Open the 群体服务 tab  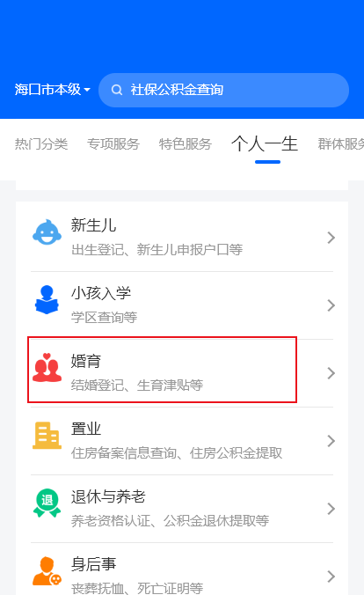(x=341, y=144)
